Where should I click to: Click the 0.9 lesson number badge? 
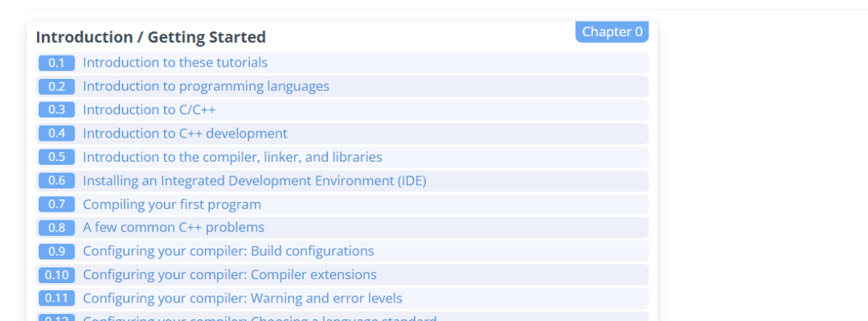56,251
